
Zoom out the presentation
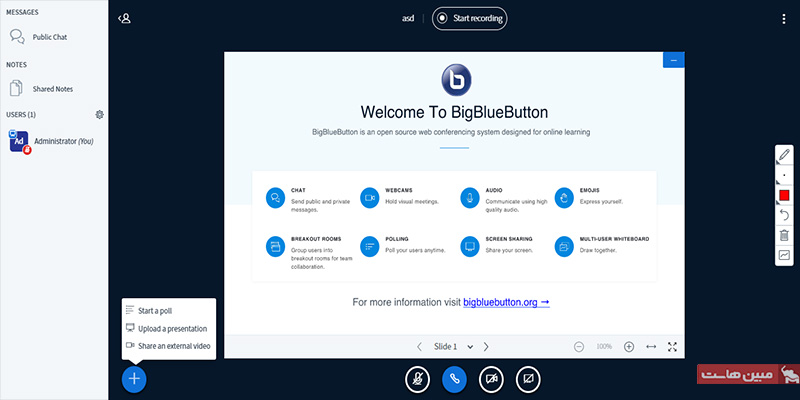[x=579, y=347]
